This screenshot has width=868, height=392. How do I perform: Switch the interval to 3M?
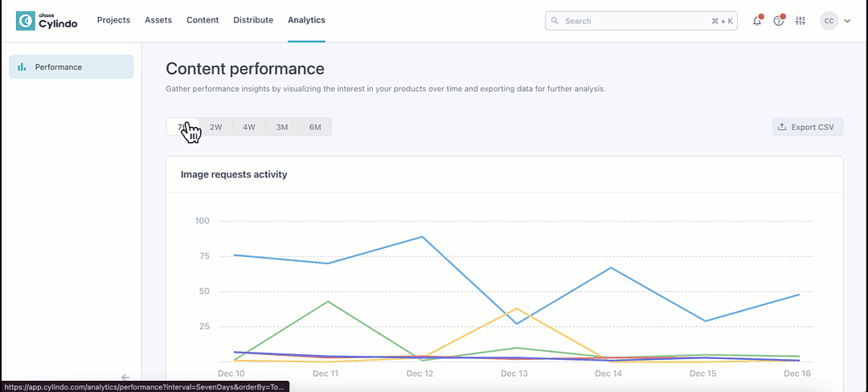(x=281, y=127)
